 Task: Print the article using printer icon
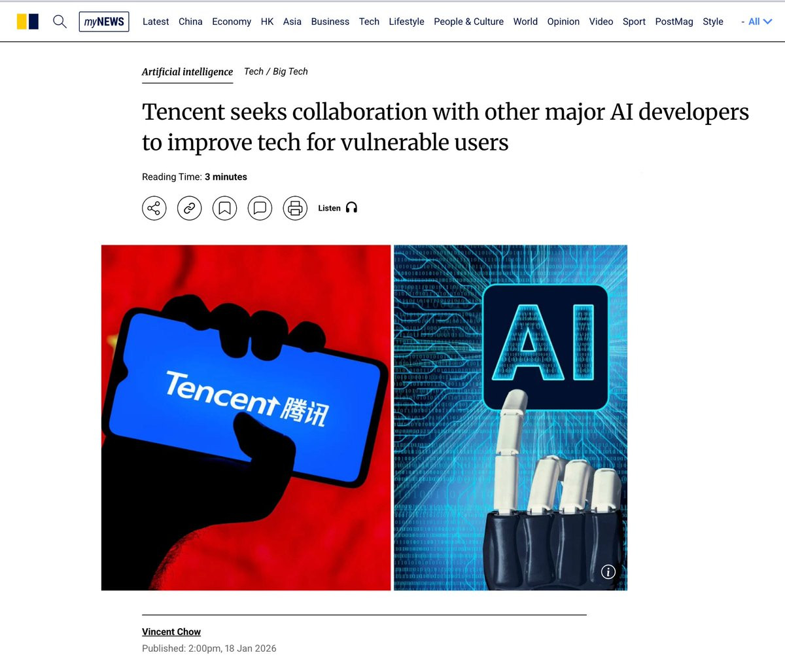click(295, 208)
